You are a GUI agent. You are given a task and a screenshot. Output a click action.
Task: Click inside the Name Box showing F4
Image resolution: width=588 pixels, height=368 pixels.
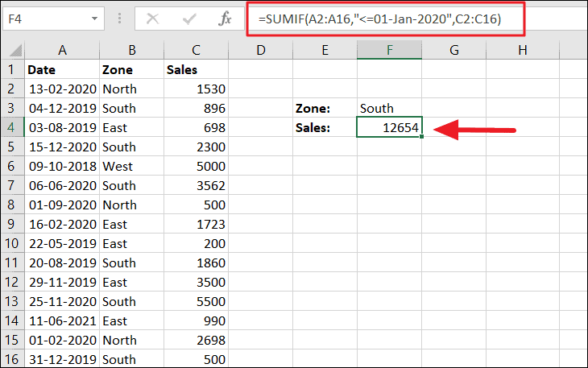point(44,18)
